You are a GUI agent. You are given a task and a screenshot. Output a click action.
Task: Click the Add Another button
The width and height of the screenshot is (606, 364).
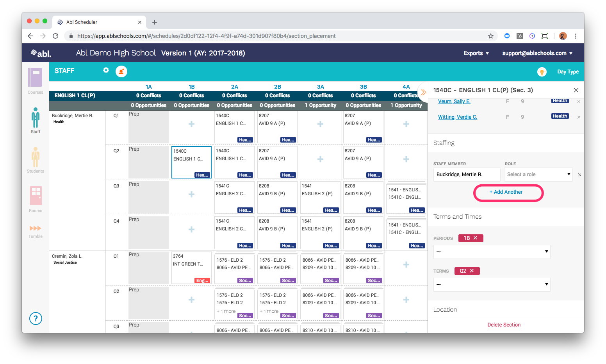coord(508,192)
